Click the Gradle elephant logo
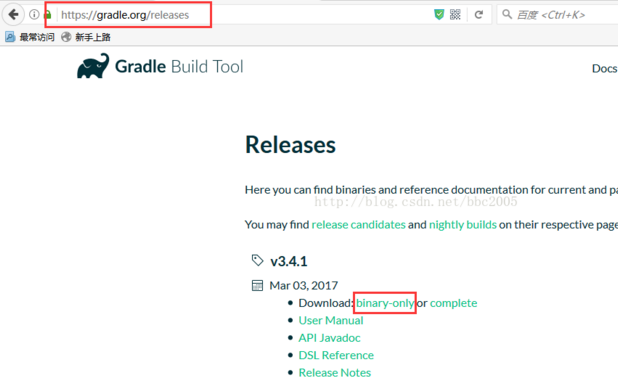Viewport: 618px width, 378px height. click(x=93, y=66)
